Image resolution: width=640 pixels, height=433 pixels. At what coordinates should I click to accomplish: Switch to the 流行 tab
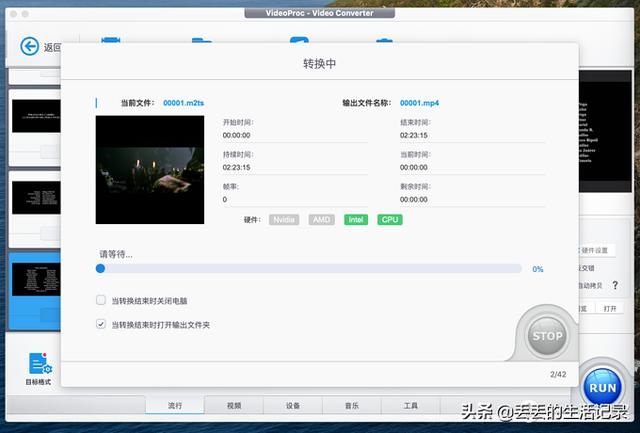point(175,405)
